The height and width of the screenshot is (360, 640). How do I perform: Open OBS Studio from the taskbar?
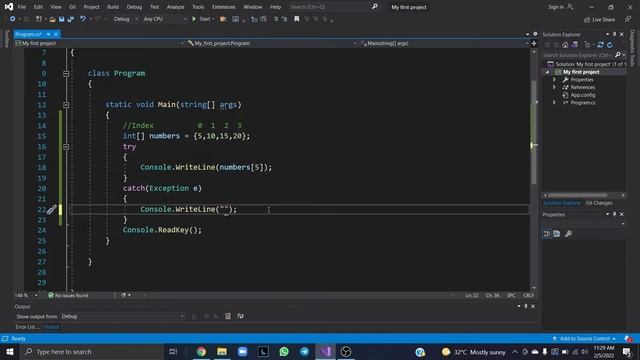[346, 351]
